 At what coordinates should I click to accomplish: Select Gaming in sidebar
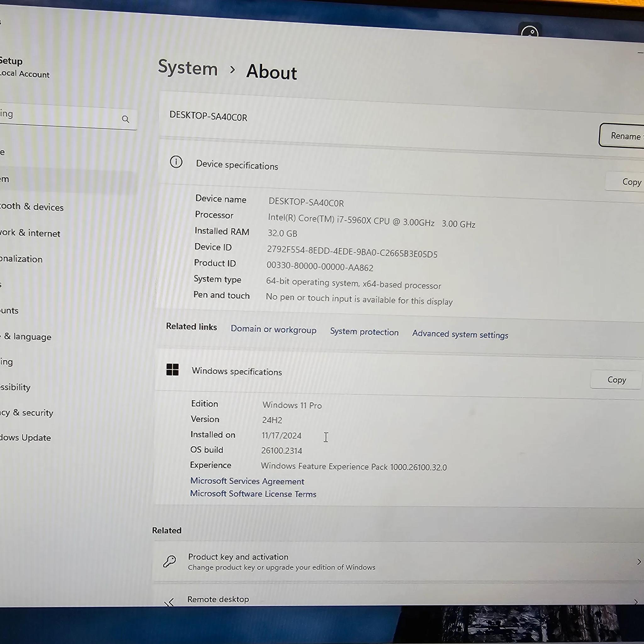[6, 362]
